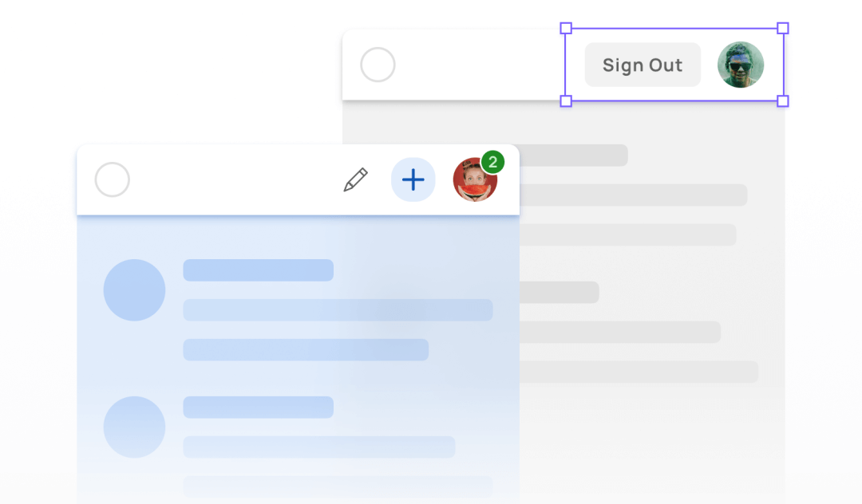Click the logo circle in the front header
The height and width of the screenshot is (504, 862).
(113, 179)
